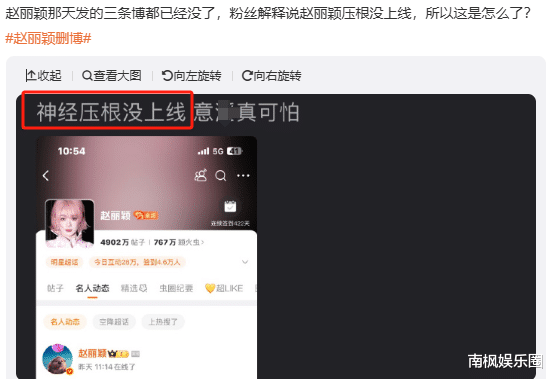This screenshot has width=551, height=379.
Task: Rotate image right with 向右旋转
Action: [271, 76]
